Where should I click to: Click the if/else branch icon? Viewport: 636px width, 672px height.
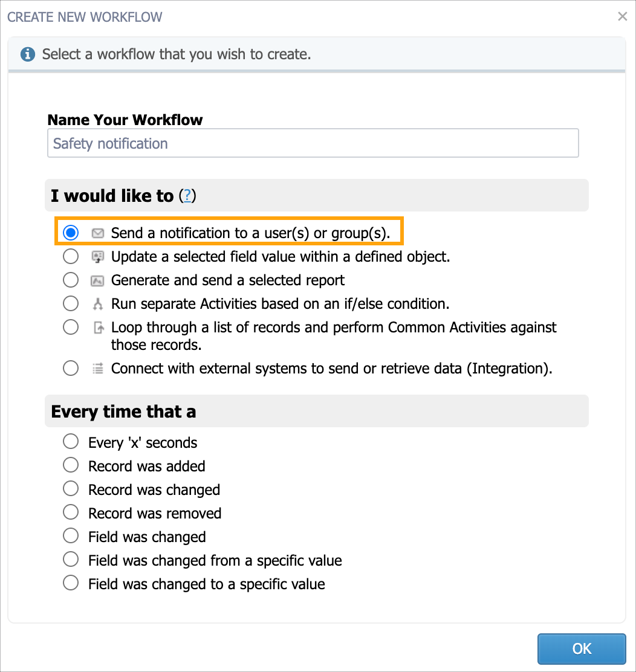[98, 304]
